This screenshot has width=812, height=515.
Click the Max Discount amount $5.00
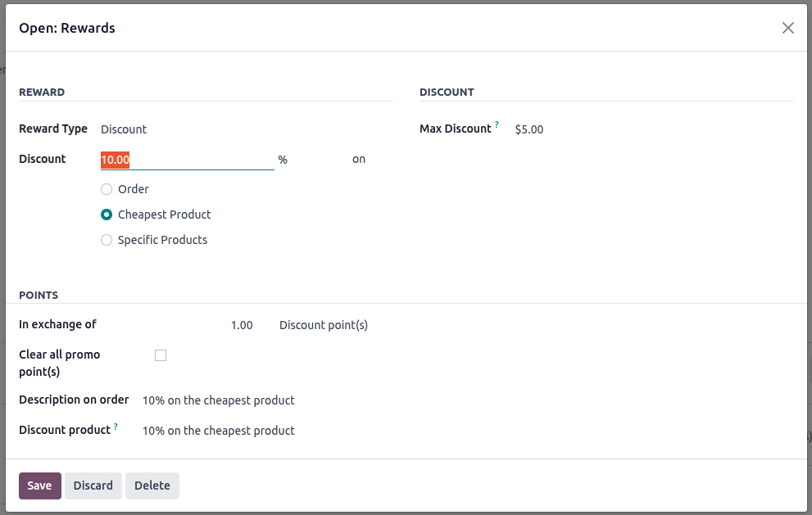click(x=529, y=129)
